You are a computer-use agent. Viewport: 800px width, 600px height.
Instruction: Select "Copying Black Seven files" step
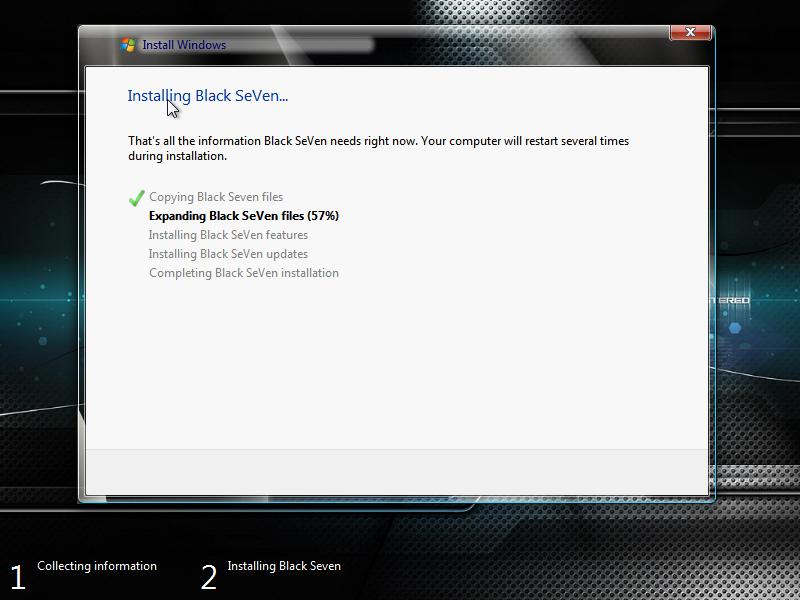216,197
